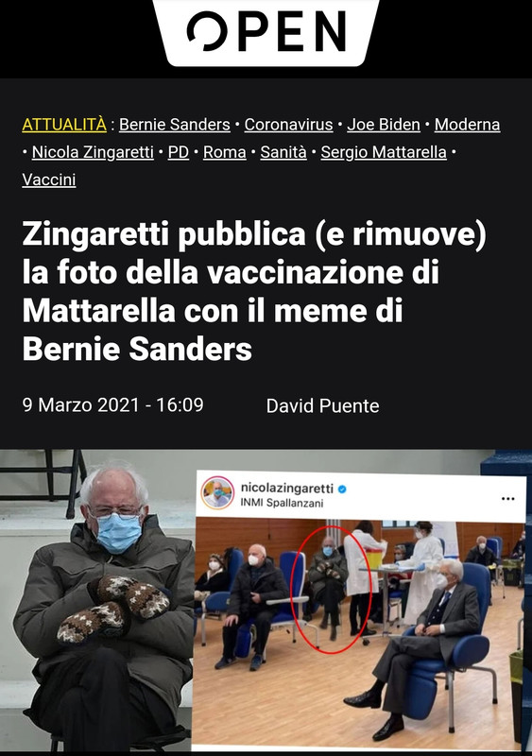Click the blue verified badge icon
Viewport: 532px width, 756px height.
tap(342, 490)
